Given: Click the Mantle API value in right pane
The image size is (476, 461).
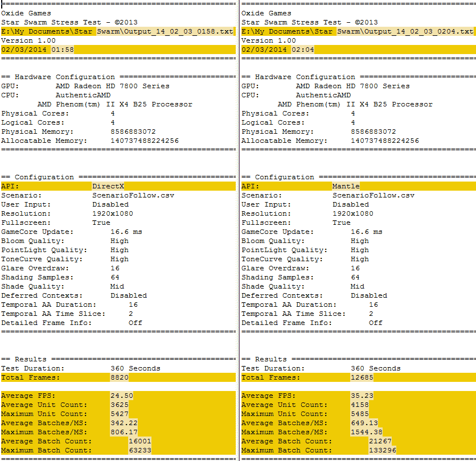Looking at the screenshot, I should (346, 186).
